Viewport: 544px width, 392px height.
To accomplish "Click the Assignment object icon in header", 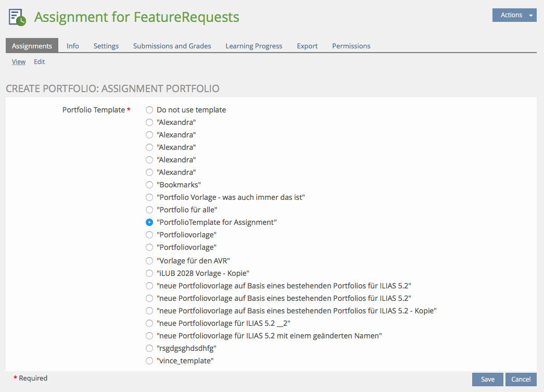I will point(17,17).
